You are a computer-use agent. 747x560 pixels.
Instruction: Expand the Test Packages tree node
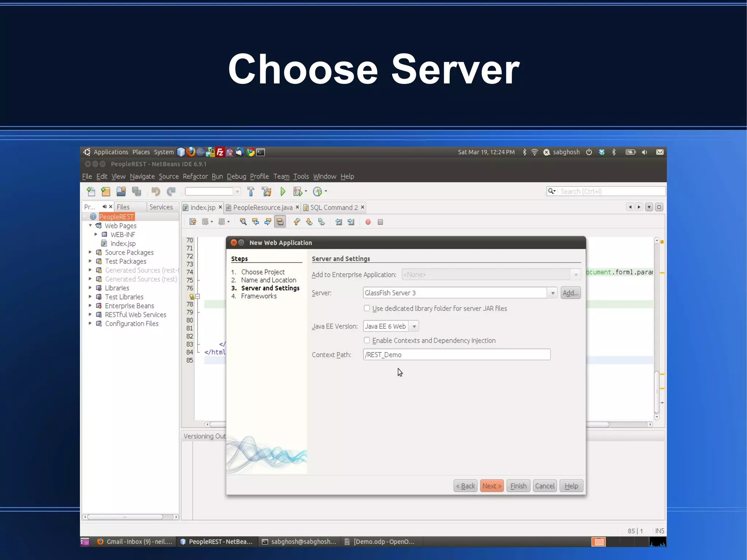pyautogui.click(x=90, y=261)
